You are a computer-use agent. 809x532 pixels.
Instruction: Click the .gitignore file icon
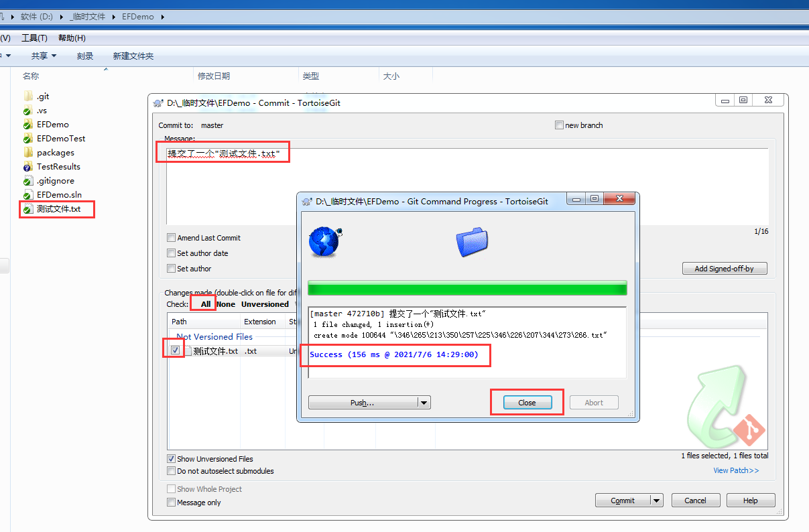click(27, 181)
